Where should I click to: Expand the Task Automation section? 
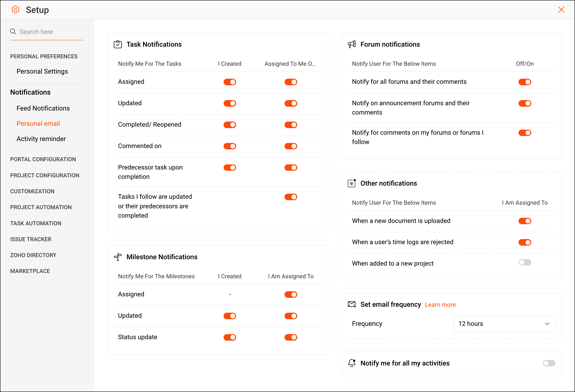point(36,223)
